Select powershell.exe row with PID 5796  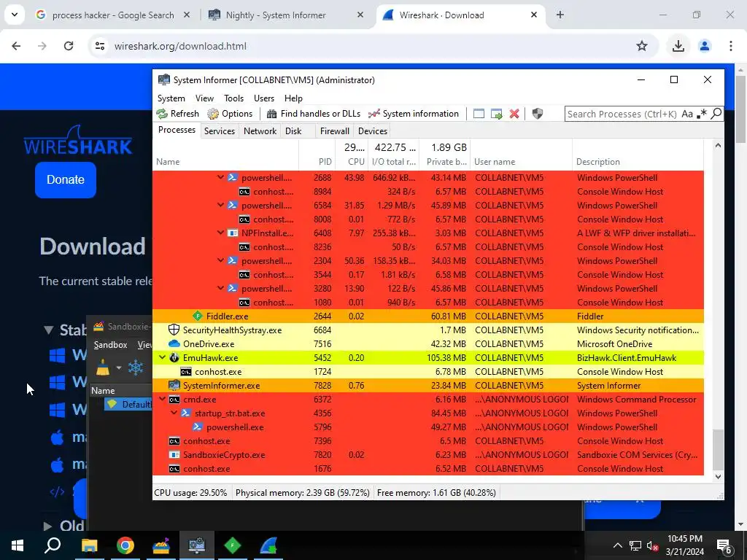click(427, 427)
